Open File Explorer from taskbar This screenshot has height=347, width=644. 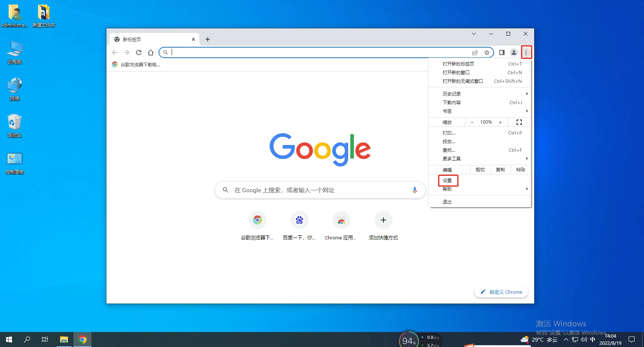[64, 340]
